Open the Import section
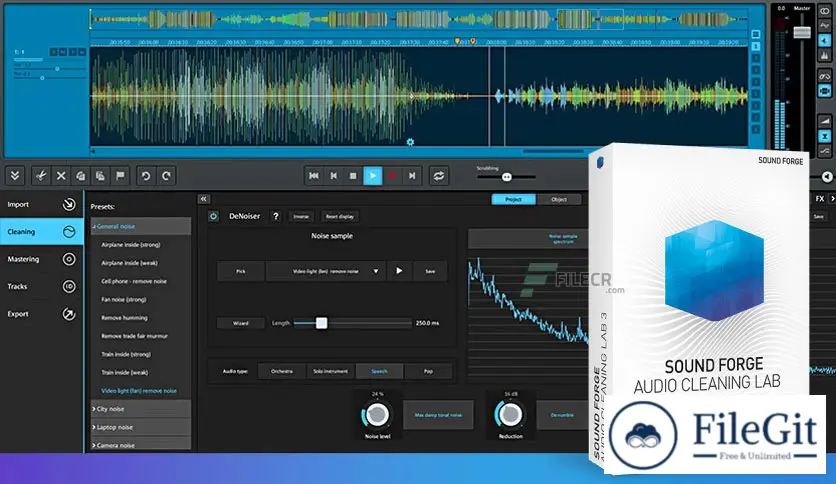Viewport: 836px width, 484px height. pos(42,204)
